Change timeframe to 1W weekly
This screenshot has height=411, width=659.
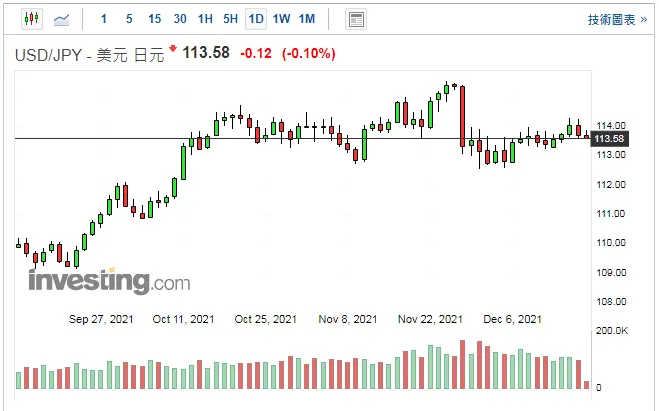(x=281, y=19)
